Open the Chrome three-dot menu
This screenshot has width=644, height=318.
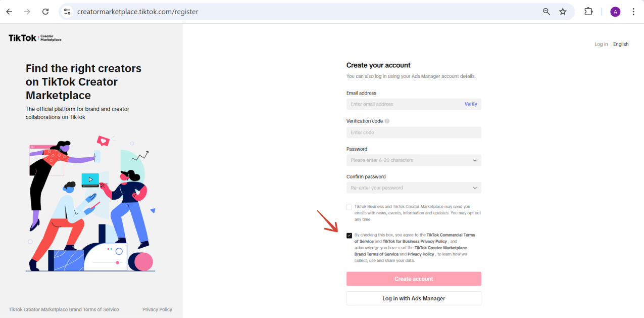coord(633,11)
